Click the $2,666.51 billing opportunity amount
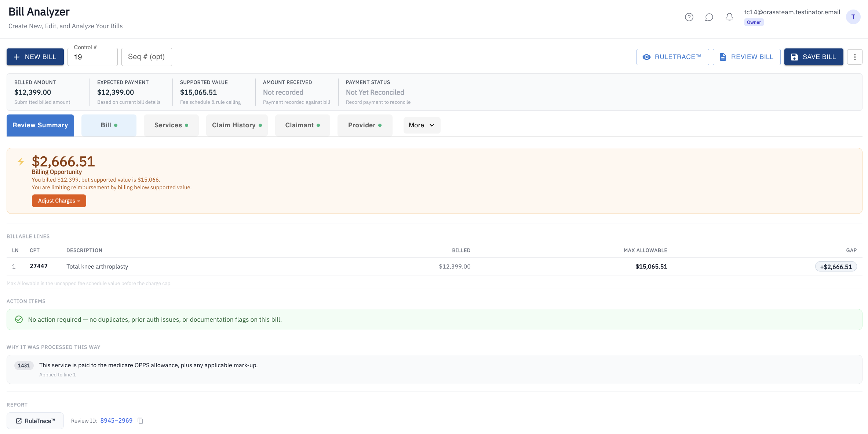This screenshot has width=868, height=434. (63, 161)
